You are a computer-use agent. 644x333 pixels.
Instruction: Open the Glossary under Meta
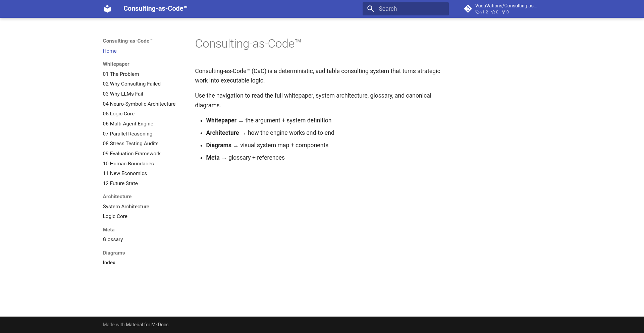point(113,239)
